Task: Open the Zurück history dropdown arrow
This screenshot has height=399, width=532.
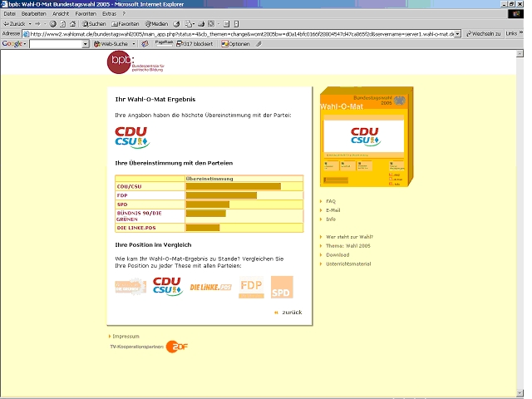Action: [30, 24]
